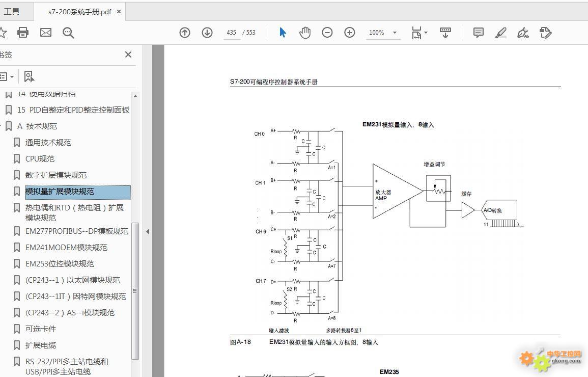This screenshot has width=588, height=377.
Task: Click the bookmark icon beside CPU规范
Action: click(16, 158)
